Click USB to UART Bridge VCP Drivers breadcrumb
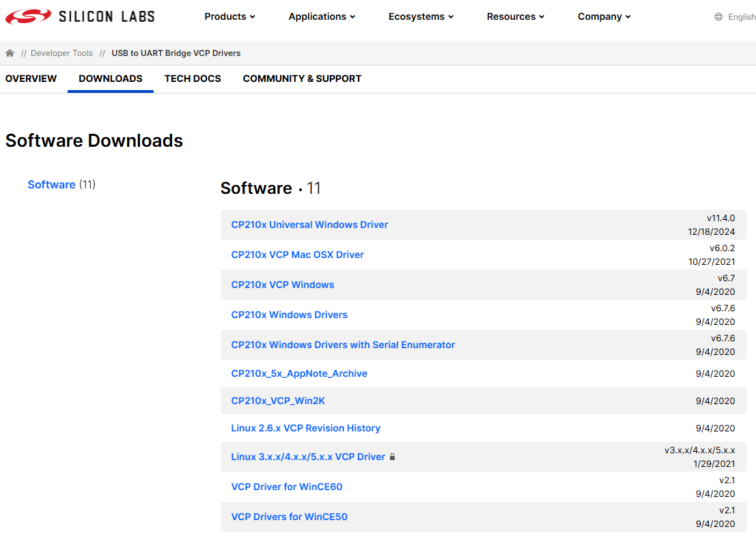Viewport: 756px width, 542px height. 176,53
